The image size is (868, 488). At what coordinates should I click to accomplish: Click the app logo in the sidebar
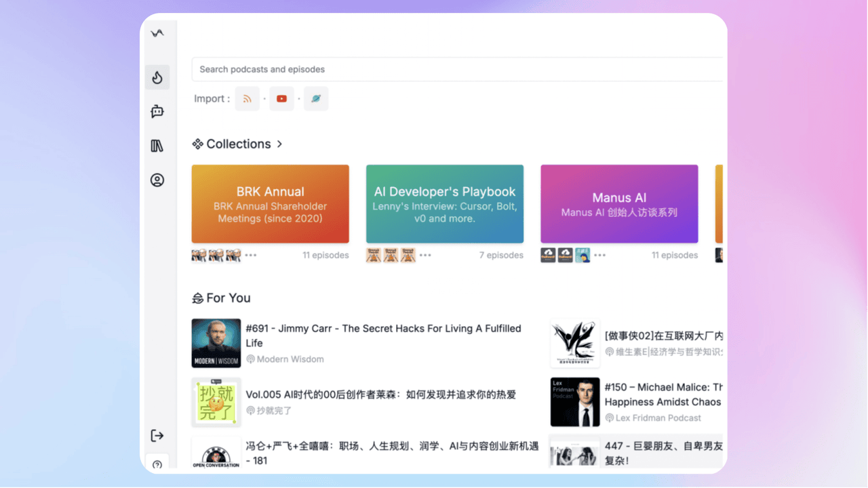click(x=157, y=33)
